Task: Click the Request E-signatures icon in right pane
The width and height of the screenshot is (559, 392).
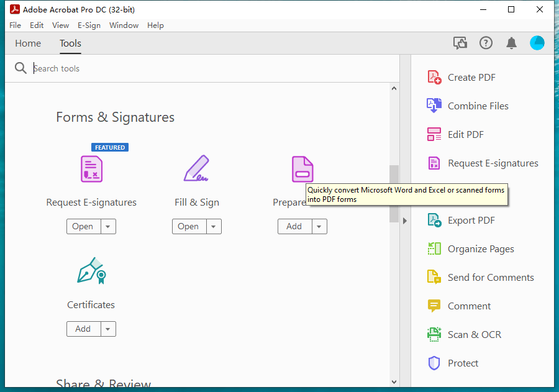Action: [434, 163]
